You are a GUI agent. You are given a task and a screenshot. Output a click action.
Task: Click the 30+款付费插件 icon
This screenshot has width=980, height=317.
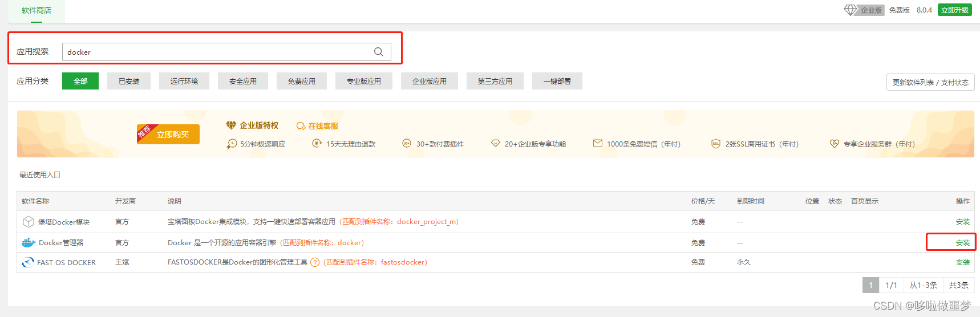pyautogui.click(x=407, y=143)
